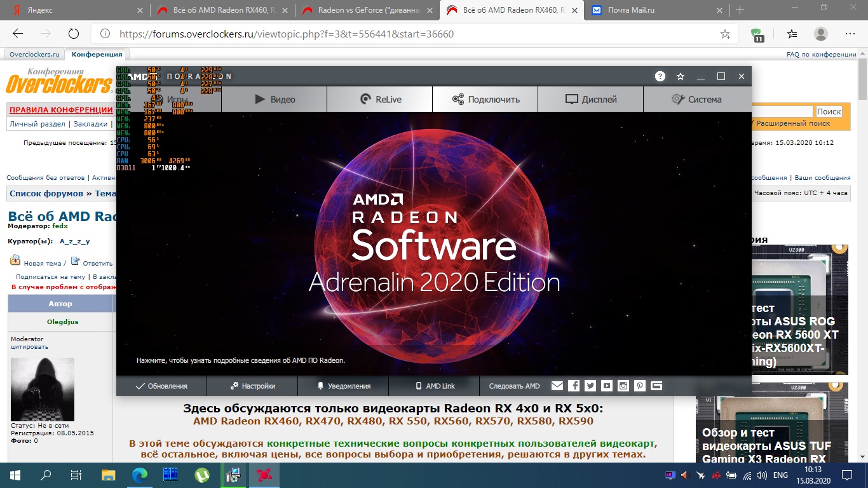Image resolution: width=868 pixels, height=488 pixels.
Task: Add page to favorites with the address-bar star
Action: tap(725, 34)
